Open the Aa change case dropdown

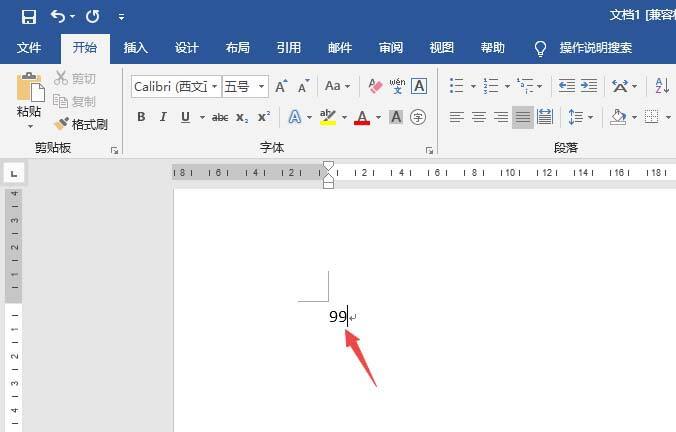[337, 86]
